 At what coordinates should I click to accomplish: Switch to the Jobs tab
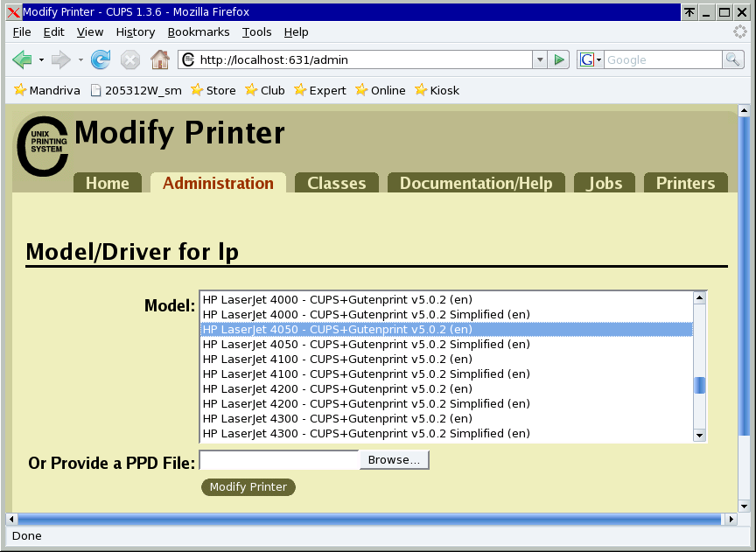point(604,183)
